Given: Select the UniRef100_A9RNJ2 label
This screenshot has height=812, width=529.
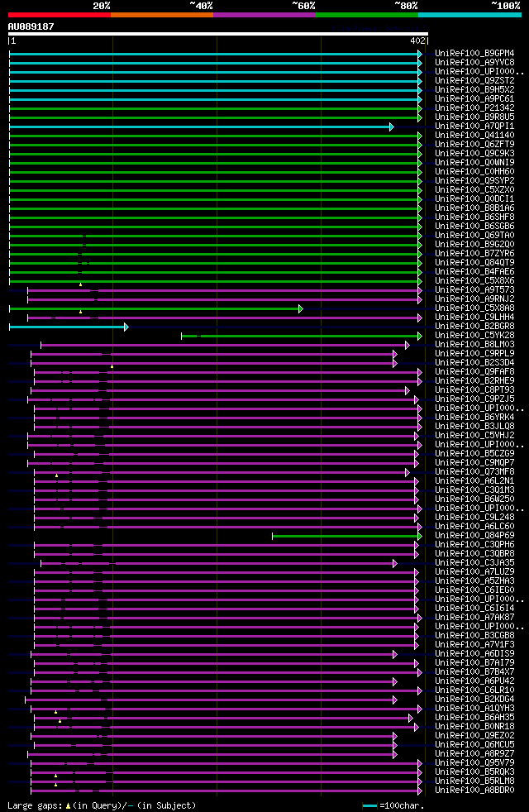Looking at the screenshot, I should pyautogui.click(x=474, y=299).
